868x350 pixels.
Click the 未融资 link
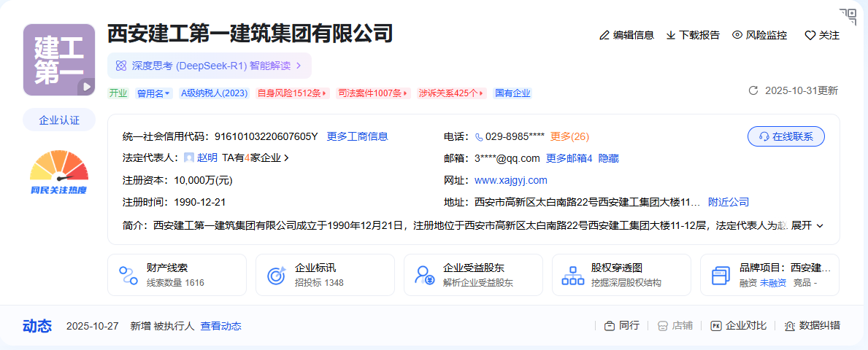773,283
